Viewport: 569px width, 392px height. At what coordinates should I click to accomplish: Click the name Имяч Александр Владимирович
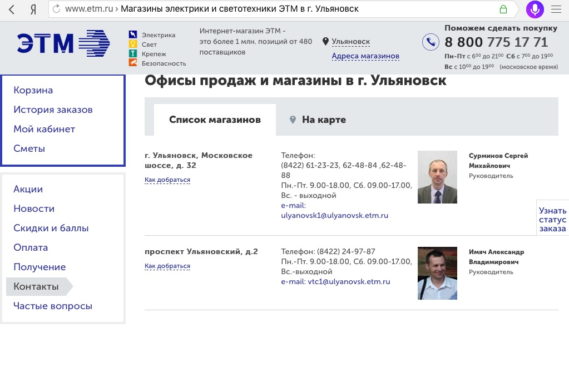[496, 257]
